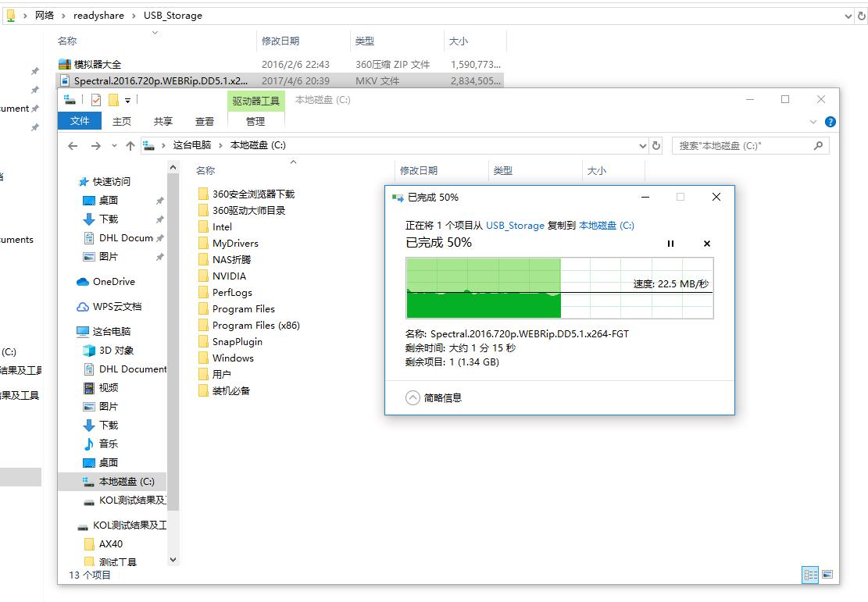Create a new folder using Quick Access Toolbar icon
Image resolution: width=868 pixels, height=602 pixels.
(114, 99)
